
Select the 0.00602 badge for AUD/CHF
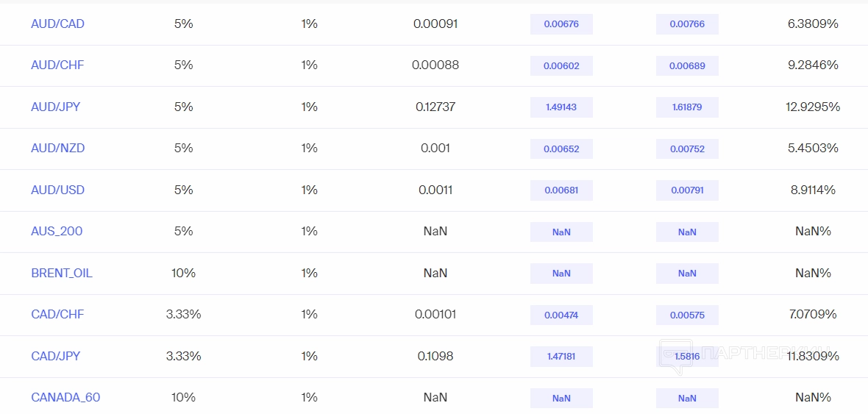pos(561,65)
